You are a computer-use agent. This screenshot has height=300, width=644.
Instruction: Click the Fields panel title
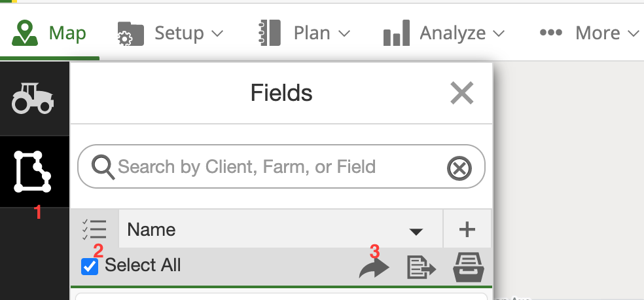tap(281, 93)
